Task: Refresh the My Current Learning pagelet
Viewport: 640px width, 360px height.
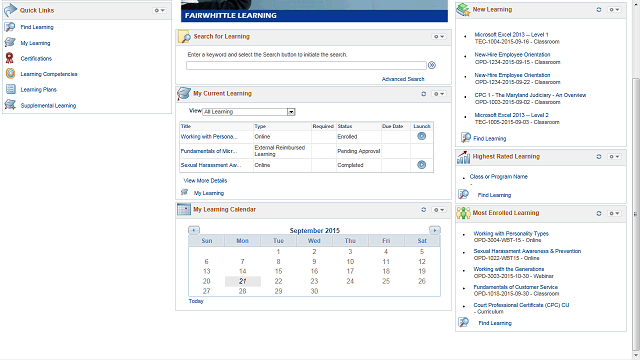Action: click(424, 94)
